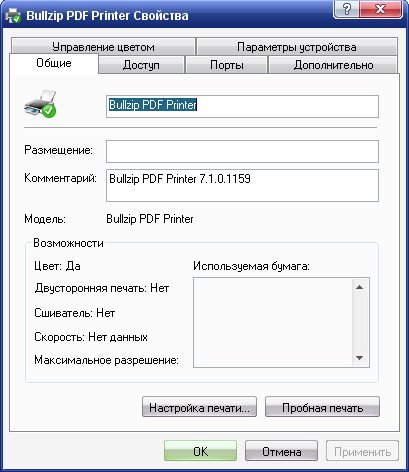This screenshot has width=409, height=472.
Task: Switch to the Порты tab
Action: [x=227, y=65]
